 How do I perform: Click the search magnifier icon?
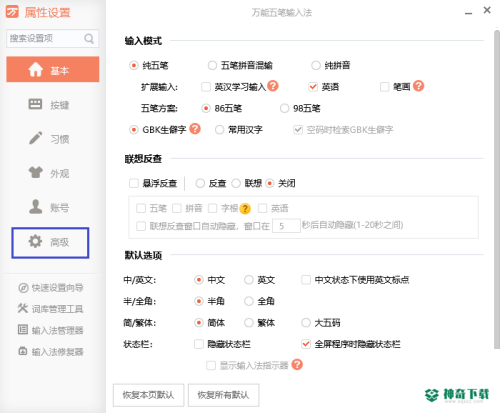click(89, 38)
